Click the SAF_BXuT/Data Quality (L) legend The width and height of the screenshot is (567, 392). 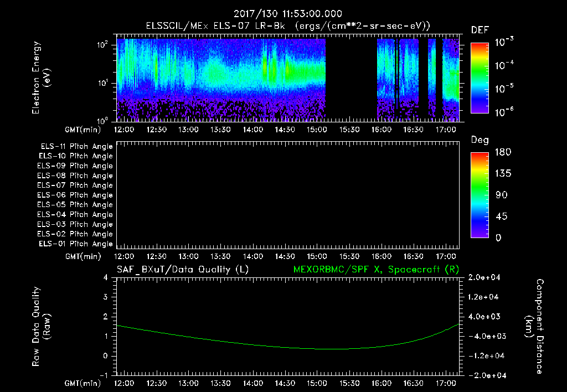(183, 270)
